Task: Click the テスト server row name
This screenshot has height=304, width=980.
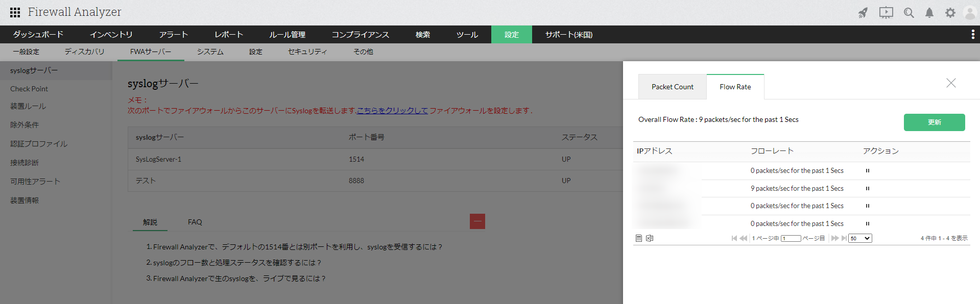Action: [146, 181]
